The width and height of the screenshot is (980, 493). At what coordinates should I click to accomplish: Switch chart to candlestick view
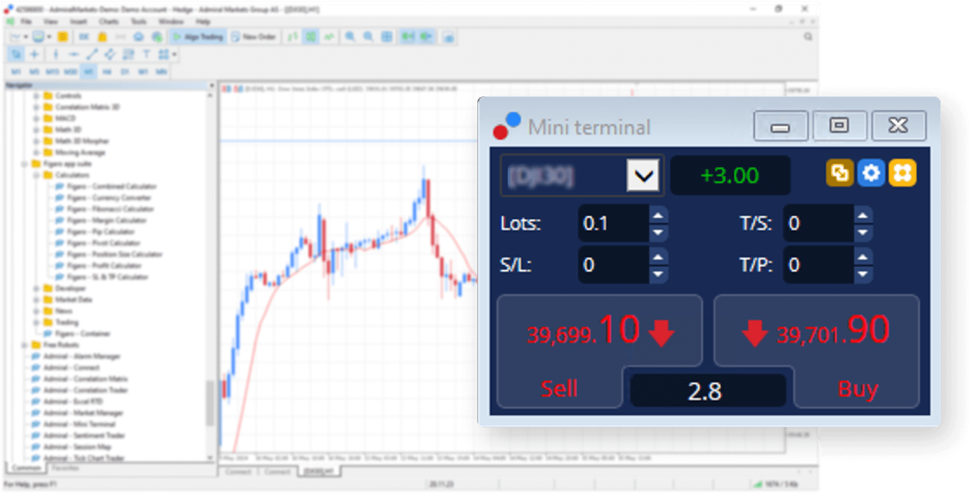(311, 37)
